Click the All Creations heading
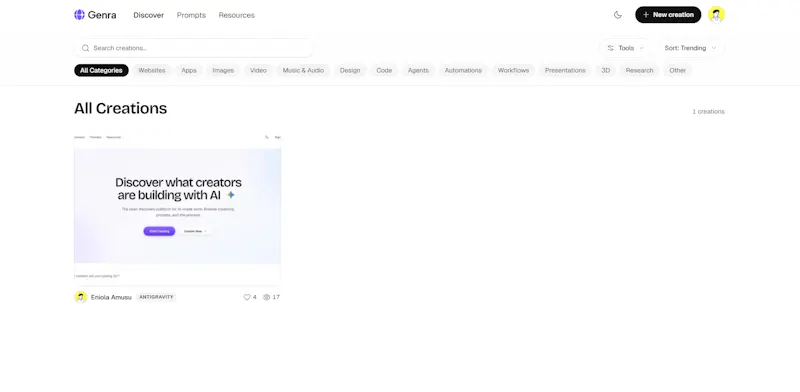 coord(120,108)
